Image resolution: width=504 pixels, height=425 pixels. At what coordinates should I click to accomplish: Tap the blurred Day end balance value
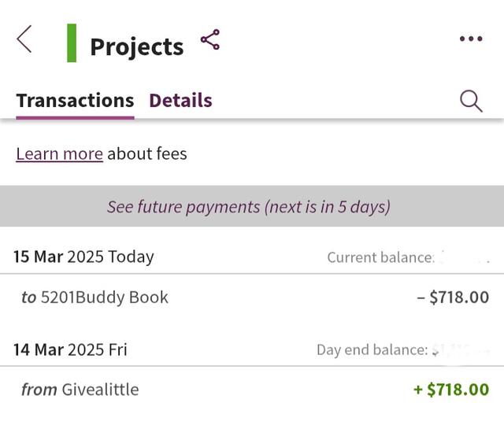tap(461, 350)
